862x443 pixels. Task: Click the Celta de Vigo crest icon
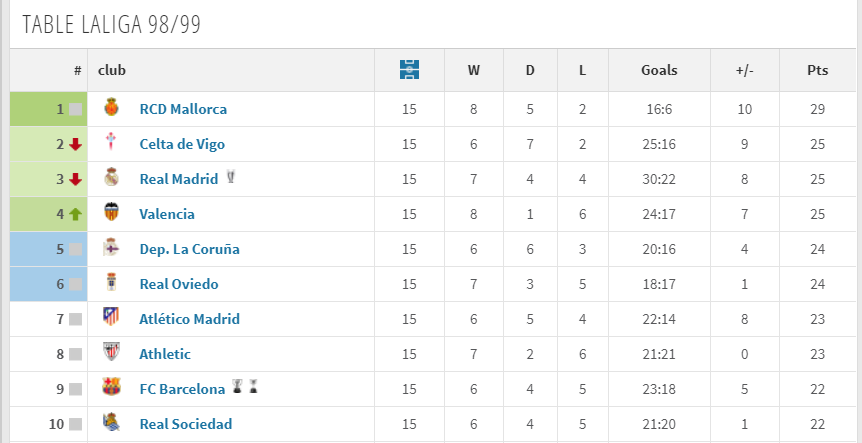point(111,143)
